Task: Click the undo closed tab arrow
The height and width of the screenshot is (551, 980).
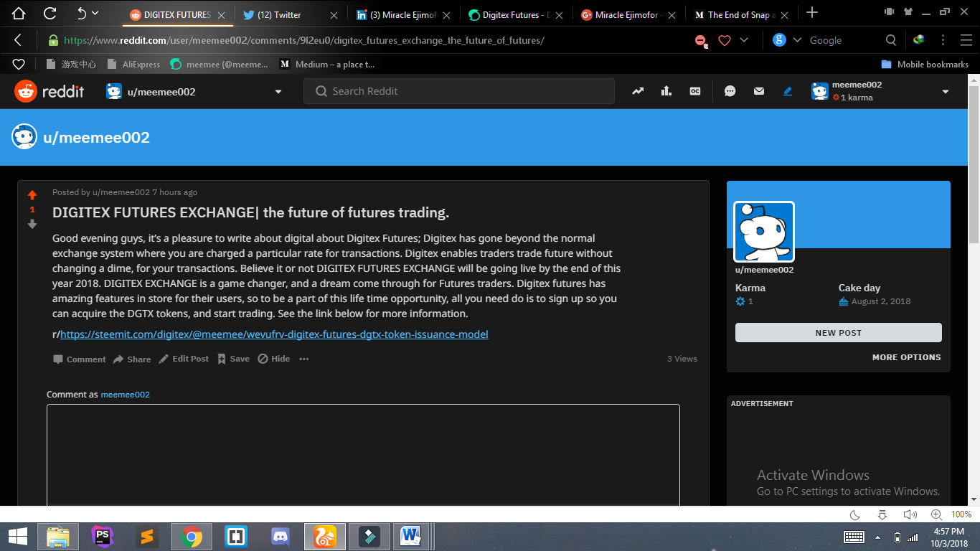Action: (x=81, y=13)
